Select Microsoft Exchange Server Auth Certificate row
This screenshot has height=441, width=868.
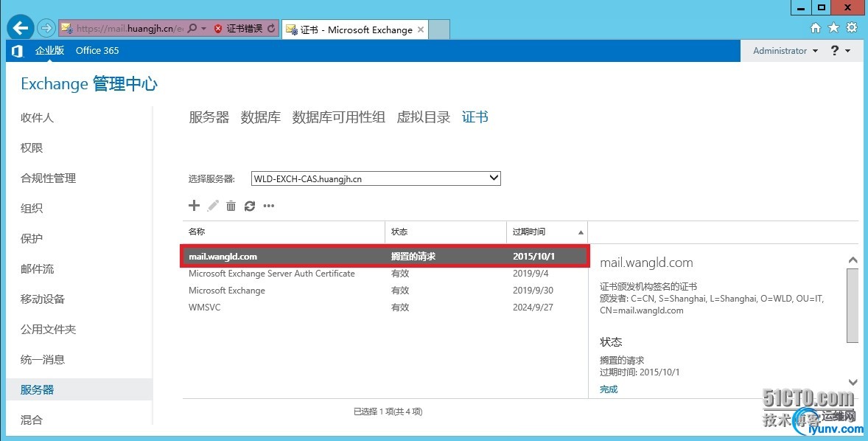click(385, 273)
